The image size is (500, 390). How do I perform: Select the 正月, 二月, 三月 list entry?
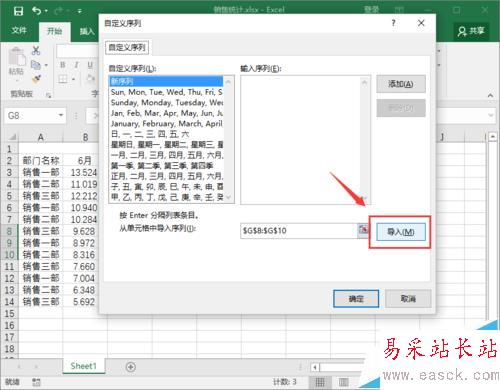click(166, 176)
